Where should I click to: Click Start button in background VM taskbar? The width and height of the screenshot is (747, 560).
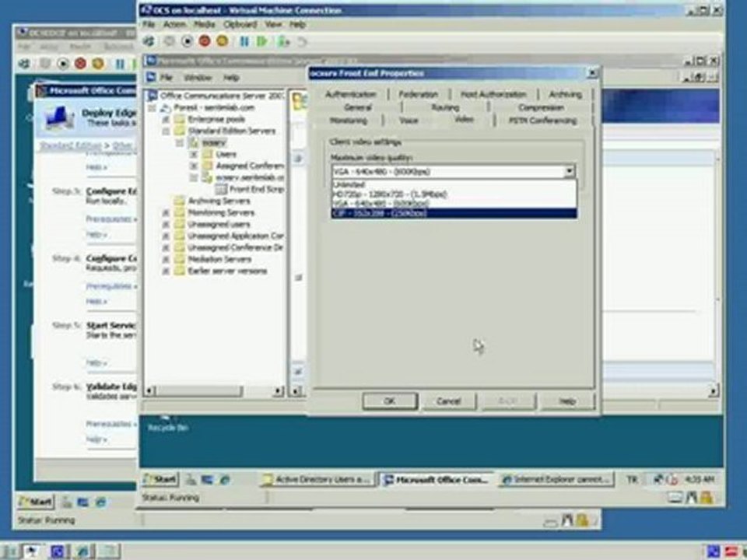pyautogui.click(x=36, y=502)
